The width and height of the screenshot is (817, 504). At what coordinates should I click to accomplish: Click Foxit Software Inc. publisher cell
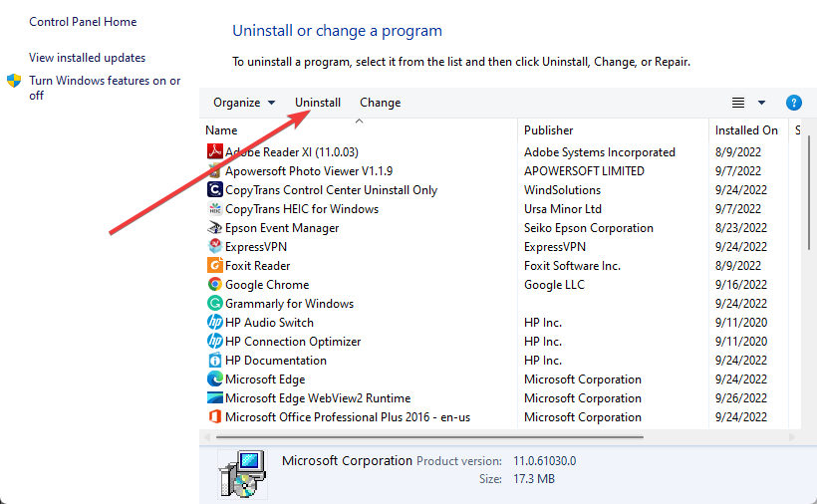click(572, 266)
